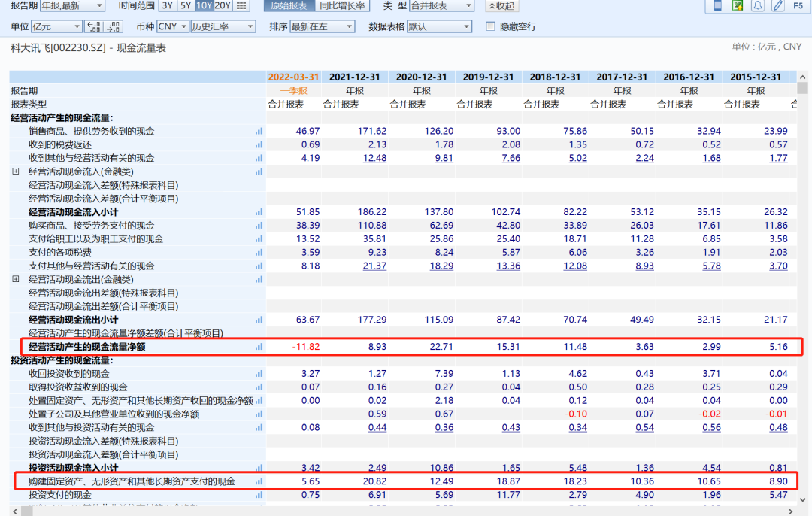
Task: Open the bell alert icon
Action: coord(757,6)
